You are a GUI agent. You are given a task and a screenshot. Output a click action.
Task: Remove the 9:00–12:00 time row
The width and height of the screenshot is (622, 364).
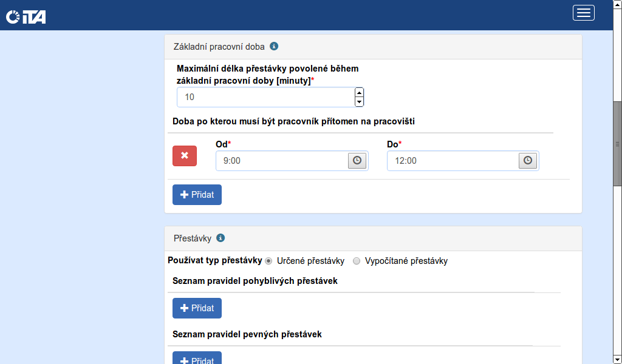[x=185, y=156]
